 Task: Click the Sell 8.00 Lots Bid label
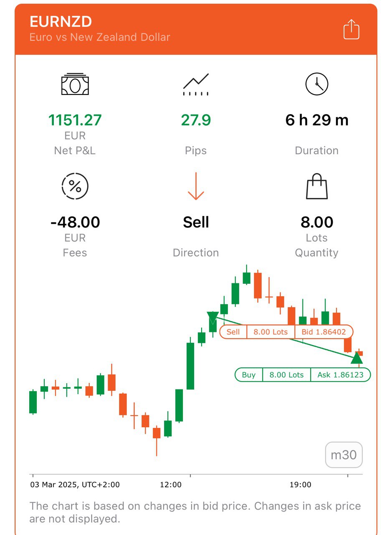pyautogui.click(x=286, y=332)
